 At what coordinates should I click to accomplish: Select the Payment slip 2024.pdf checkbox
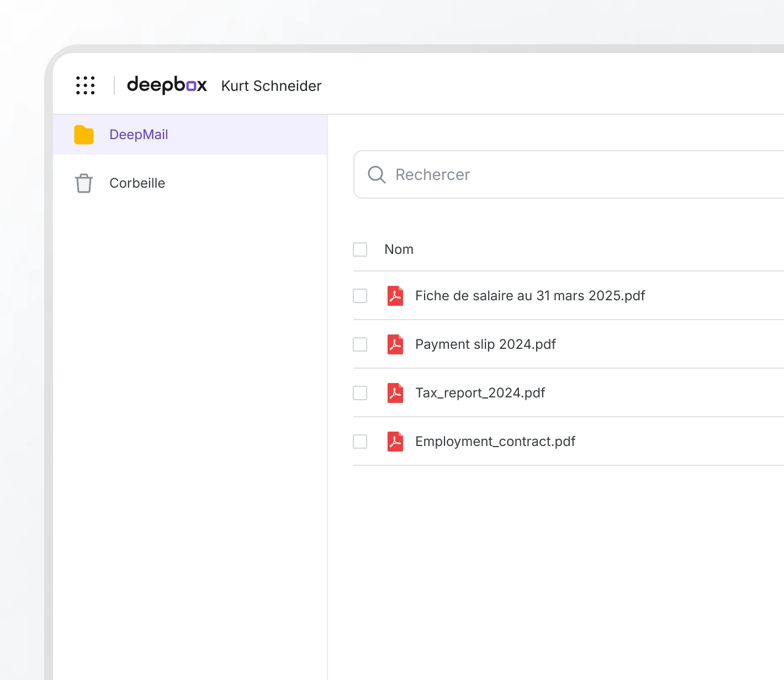(360, 344)
